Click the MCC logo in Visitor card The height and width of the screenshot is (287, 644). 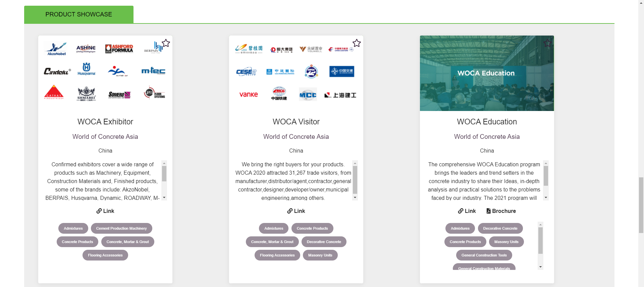[x=308, y=95]
